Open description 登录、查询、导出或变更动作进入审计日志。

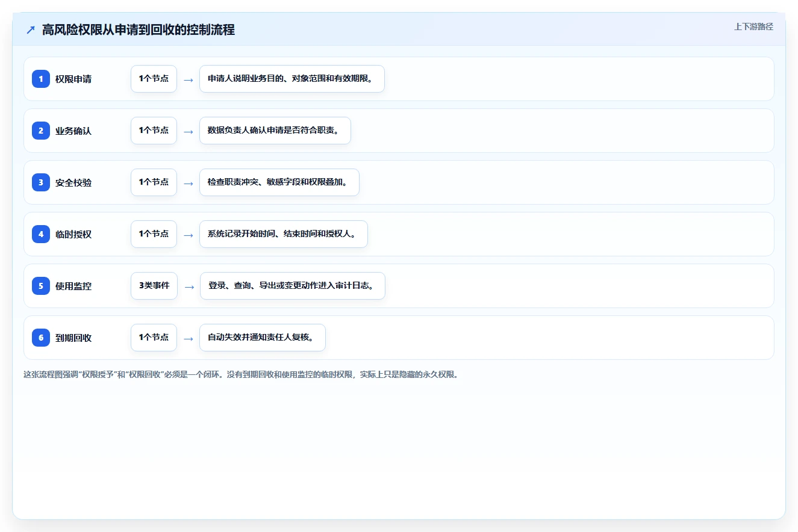(x=293, y=286)
